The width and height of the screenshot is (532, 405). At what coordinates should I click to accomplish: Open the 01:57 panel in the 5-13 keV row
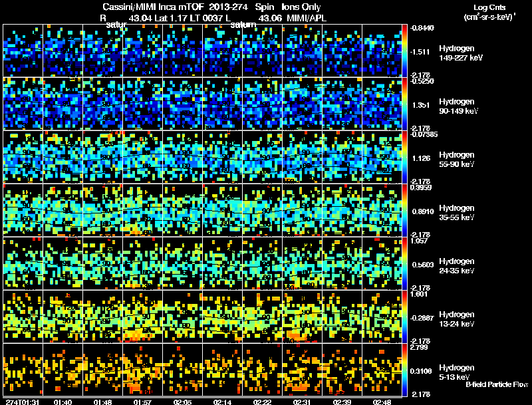click(142, 370)
